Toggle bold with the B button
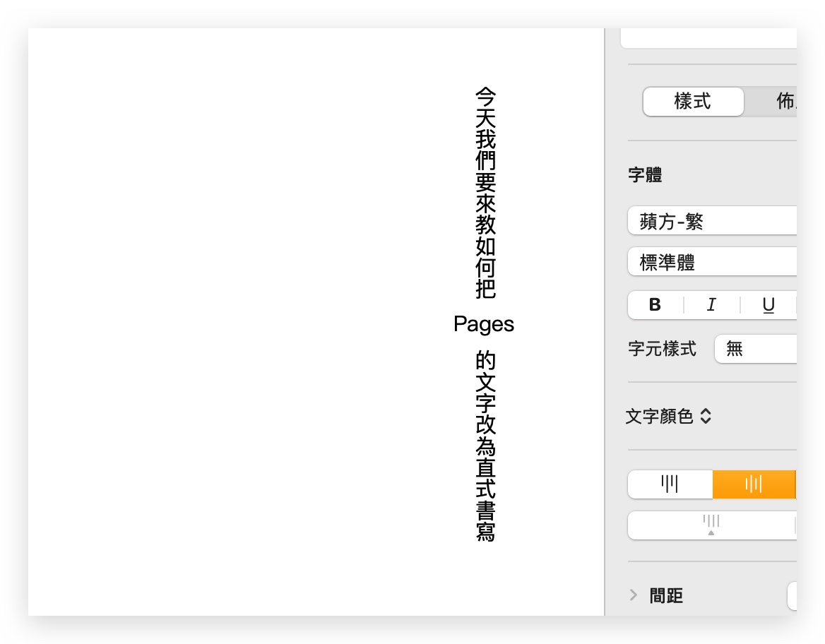The height and width of the screenshot is (644, 825). click(x=655, y=304)
